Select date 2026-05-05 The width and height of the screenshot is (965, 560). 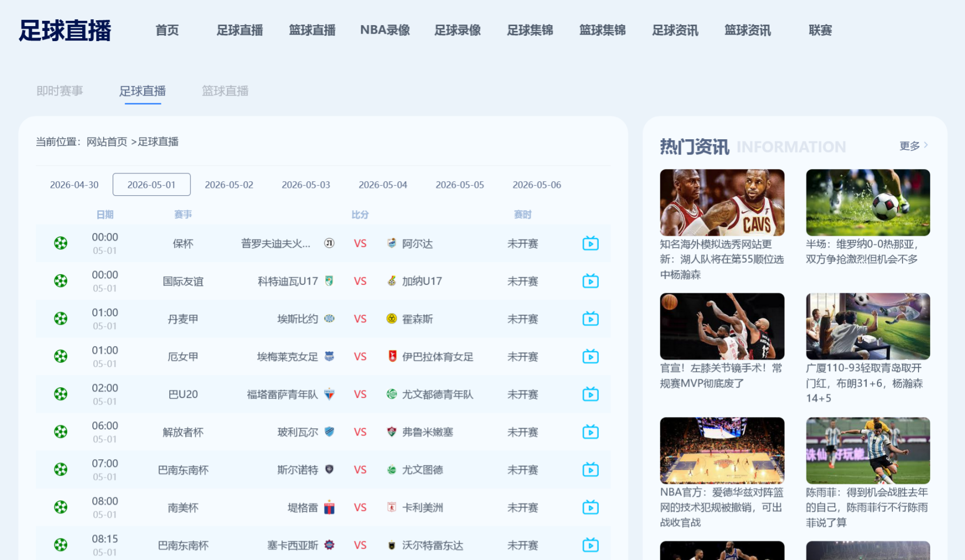(460, 185)
